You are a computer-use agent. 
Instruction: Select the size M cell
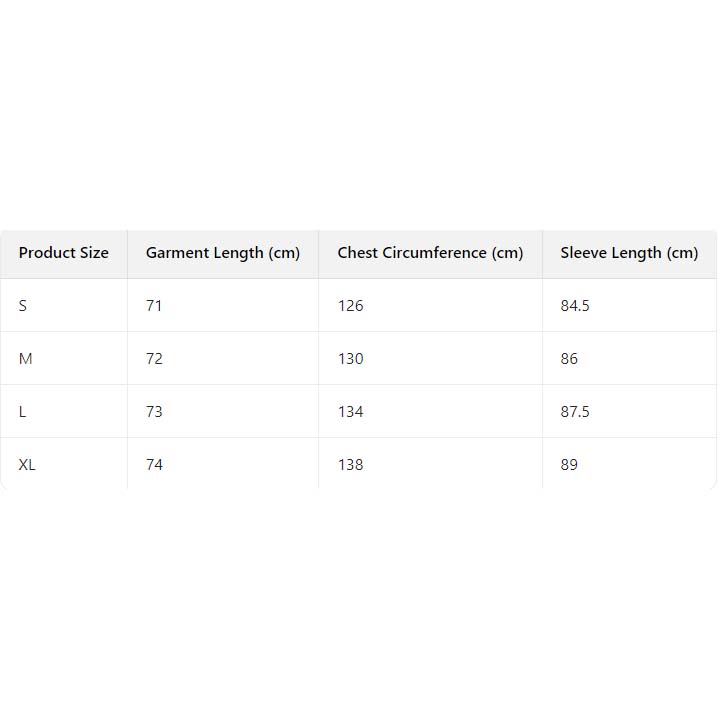pos(26,359)
